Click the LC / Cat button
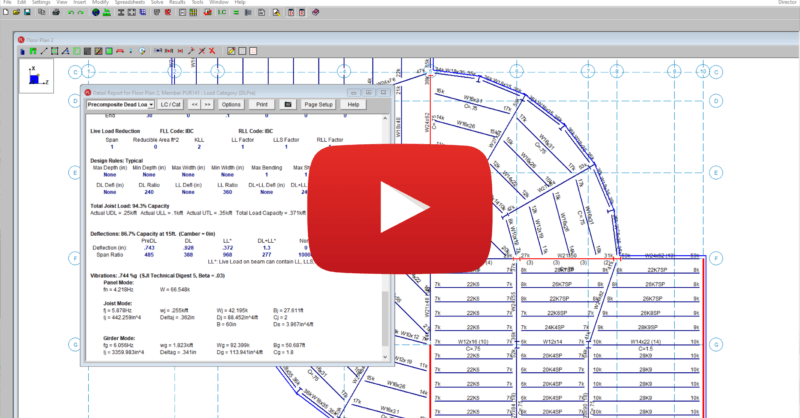The image size is (800, 418). click(168, 103)
